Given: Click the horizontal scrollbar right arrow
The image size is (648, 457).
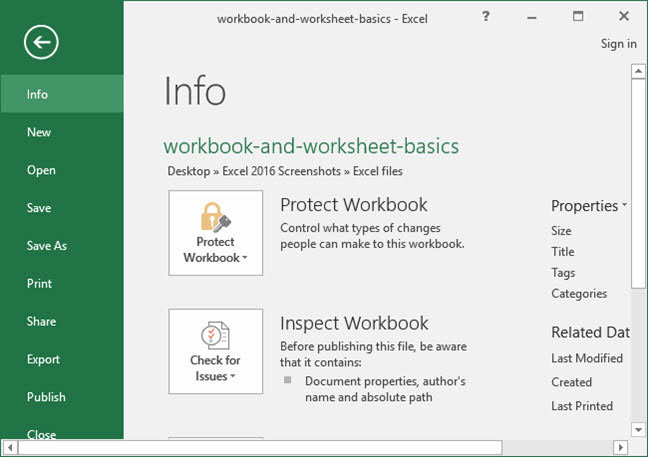Looking at the screenshot, I should pos(620,447).
